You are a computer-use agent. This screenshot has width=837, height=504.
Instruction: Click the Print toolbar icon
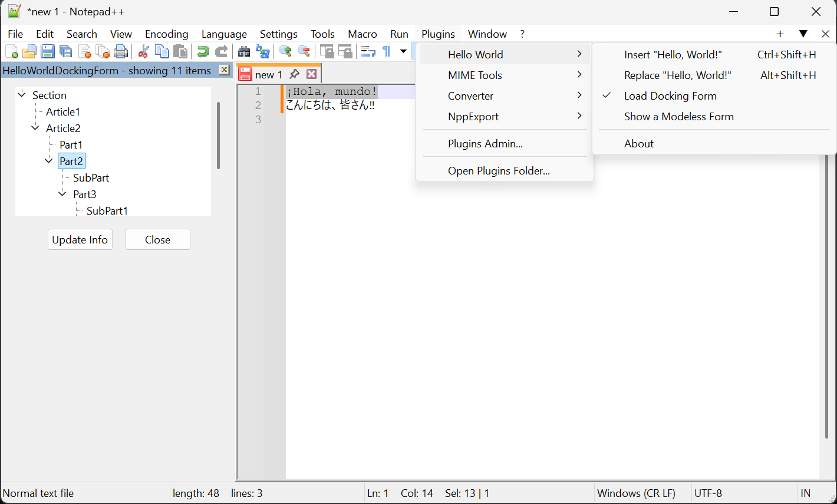121,51
